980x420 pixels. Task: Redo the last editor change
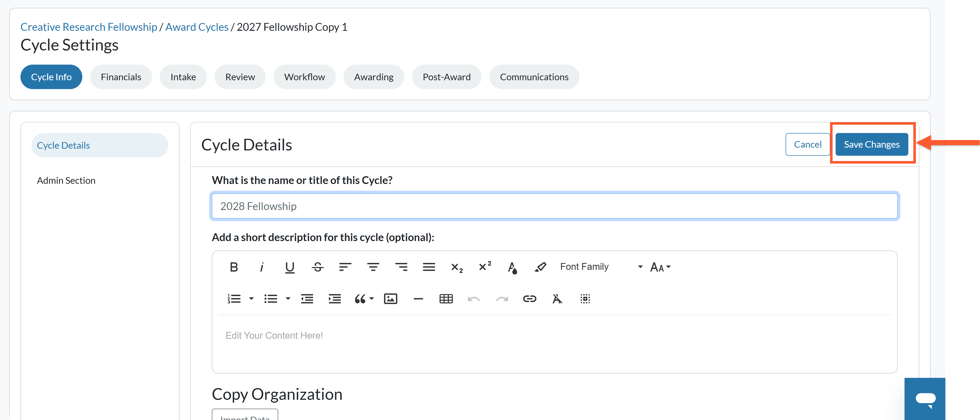click(x=502, y=299)
